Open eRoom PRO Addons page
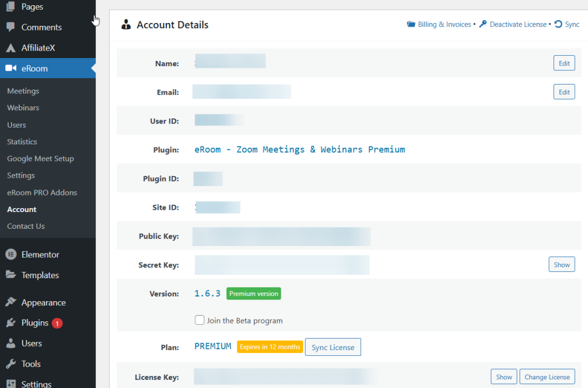The image size is (588, 388). tap(42, 193)
